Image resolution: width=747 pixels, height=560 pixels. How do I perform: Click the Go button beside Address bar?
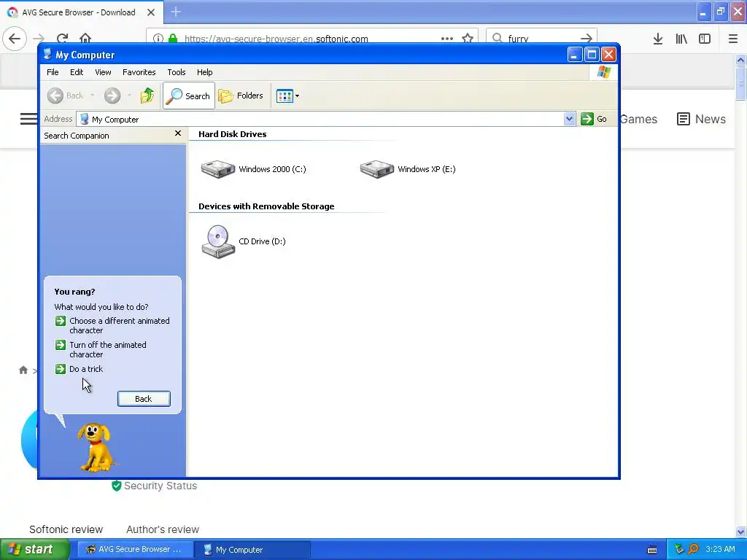click(594, 119)
